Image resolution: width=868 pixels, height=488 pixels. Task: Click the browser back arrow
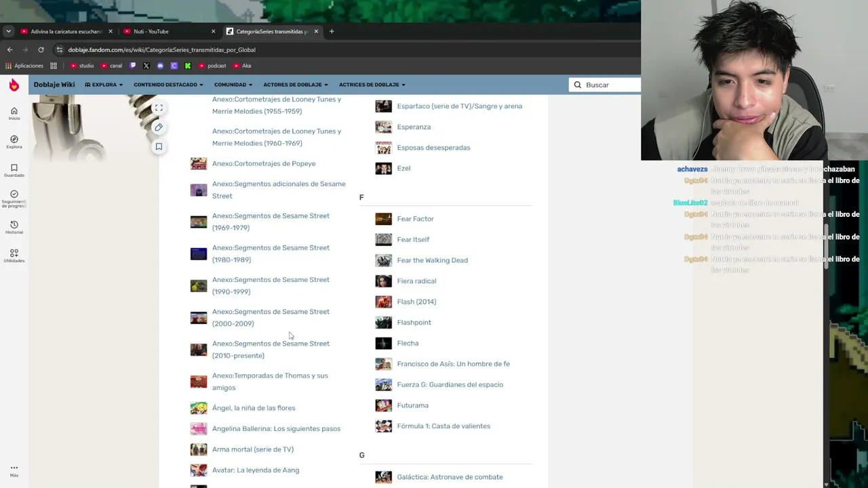[9, 49]
